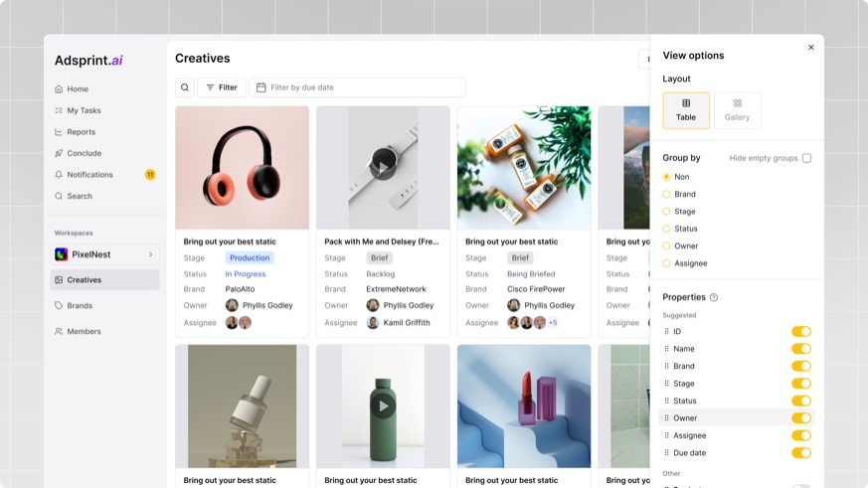Viewport: 868px width, 488px height.
Task: Click the Backlog status text
Action: (380, 274)
